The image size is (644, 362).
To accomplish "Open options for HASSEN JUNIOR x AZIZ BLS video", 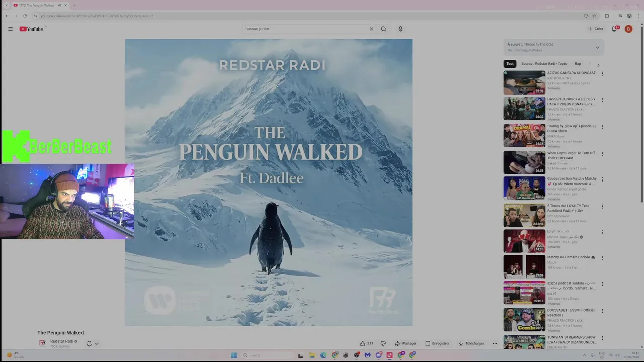I will click(x=602, y=100).
